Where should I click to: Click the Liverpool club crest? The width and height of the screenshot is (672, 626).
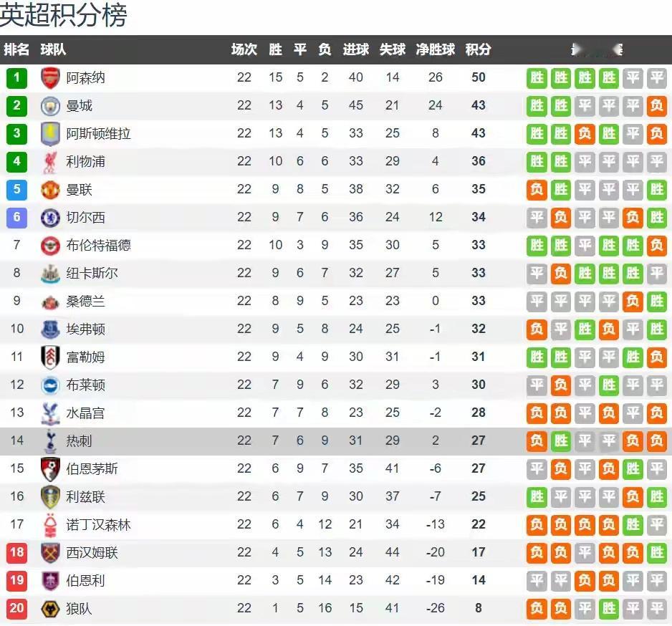[50, 162]
